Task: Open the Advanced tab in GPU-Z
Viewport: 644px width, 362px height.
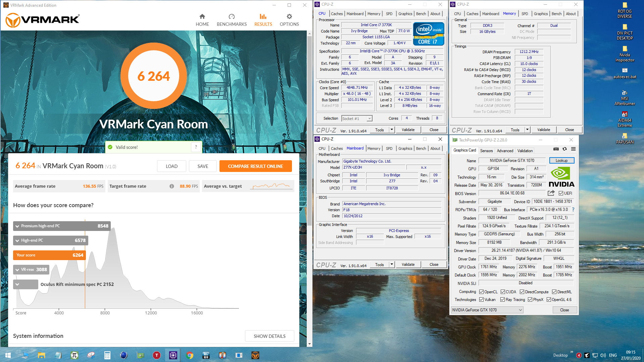Action: coord(505,151)
